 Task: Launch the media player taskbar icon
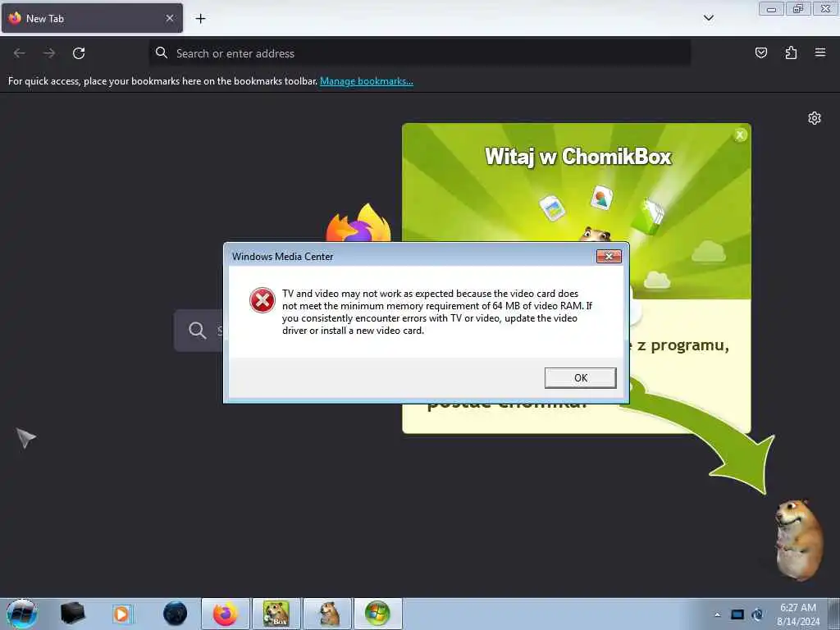121,614
